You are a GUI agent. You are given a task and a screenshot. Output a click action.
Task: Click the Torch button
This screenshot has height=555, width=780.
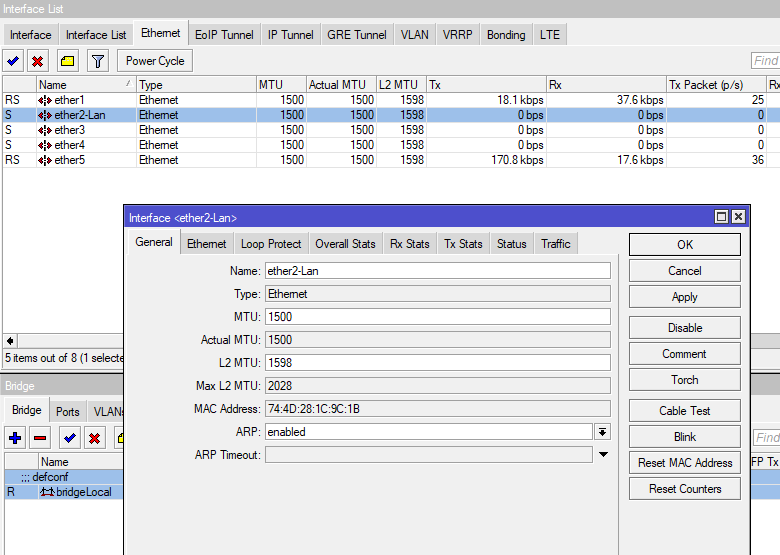tap(684, 380)
